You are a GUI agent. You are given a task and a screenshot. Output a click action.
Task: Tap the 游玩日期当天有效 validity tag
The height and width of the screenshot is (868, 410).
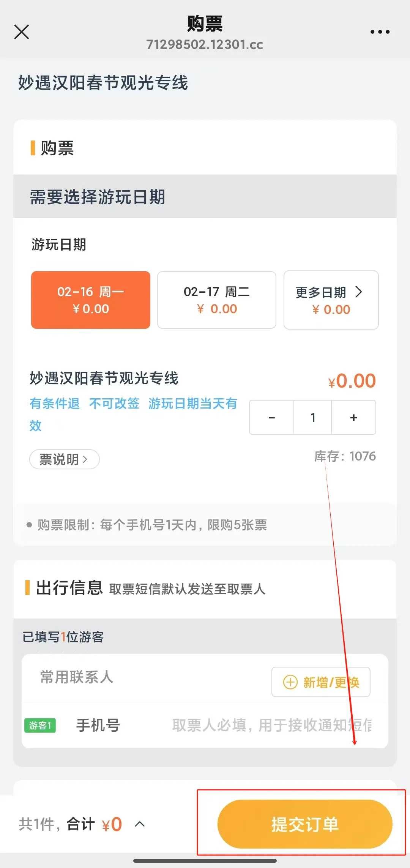tap(193, 403)
